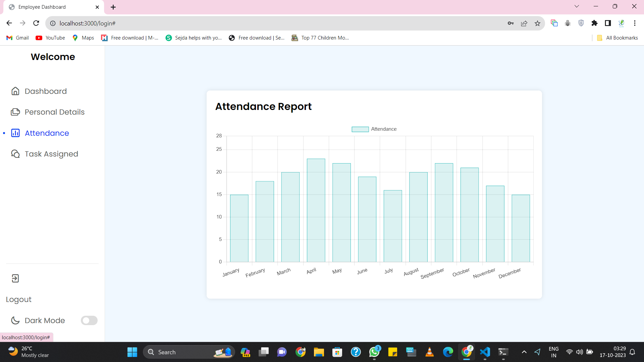Open Chrome three-dot menu
The width and height of the screenshot is (644, 362).
635,23
